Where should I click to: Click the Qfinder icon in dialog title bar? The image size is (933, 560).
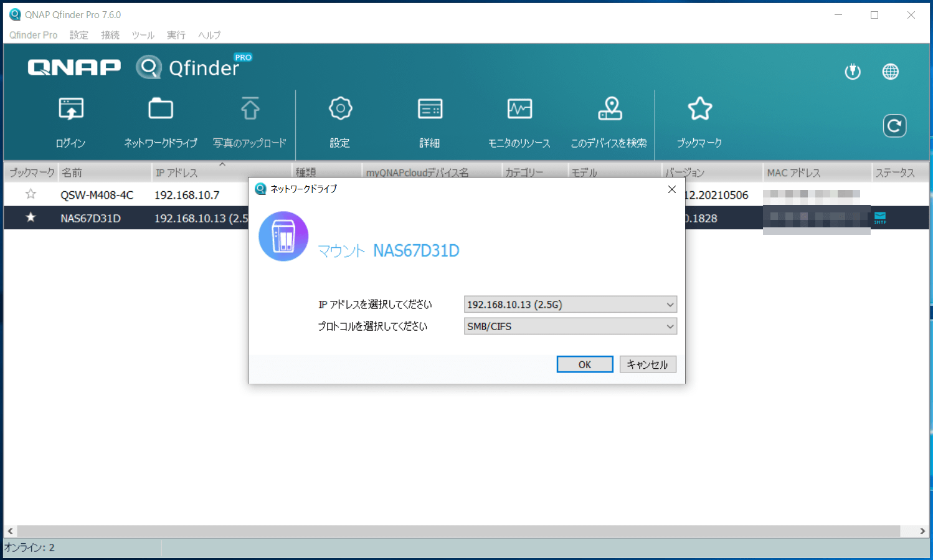[260, 189]
